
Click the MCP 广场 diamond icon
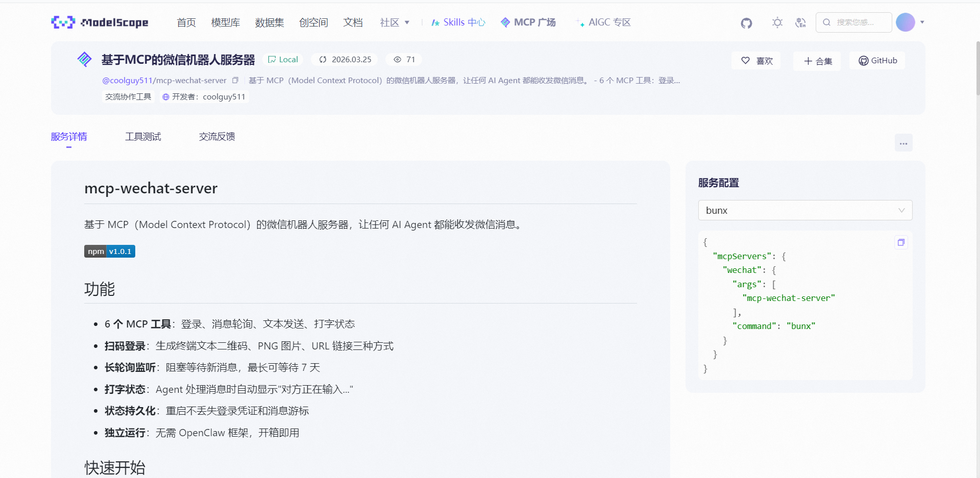tap(505, 22)
